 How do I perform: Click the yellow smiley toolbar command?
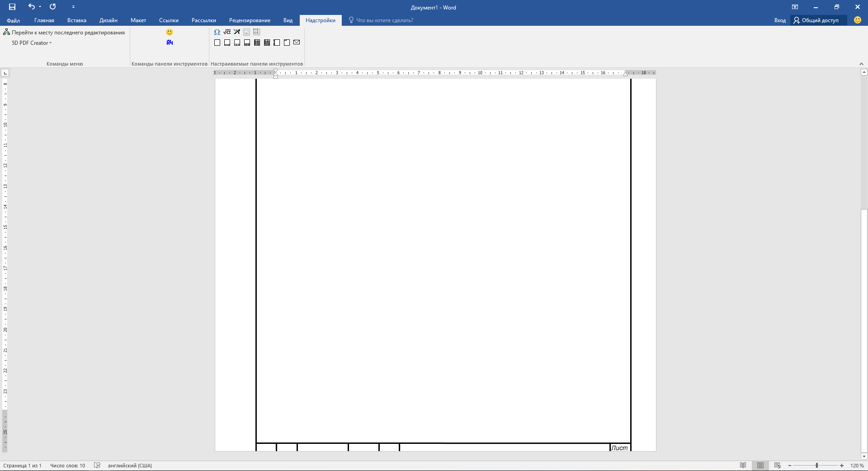pyautogui.click(x=170, y=32)
